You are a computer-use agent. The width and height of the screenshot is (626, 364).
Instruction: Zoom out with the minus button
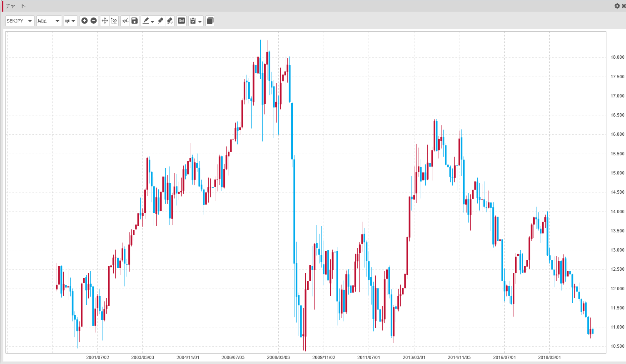[94, 21]
